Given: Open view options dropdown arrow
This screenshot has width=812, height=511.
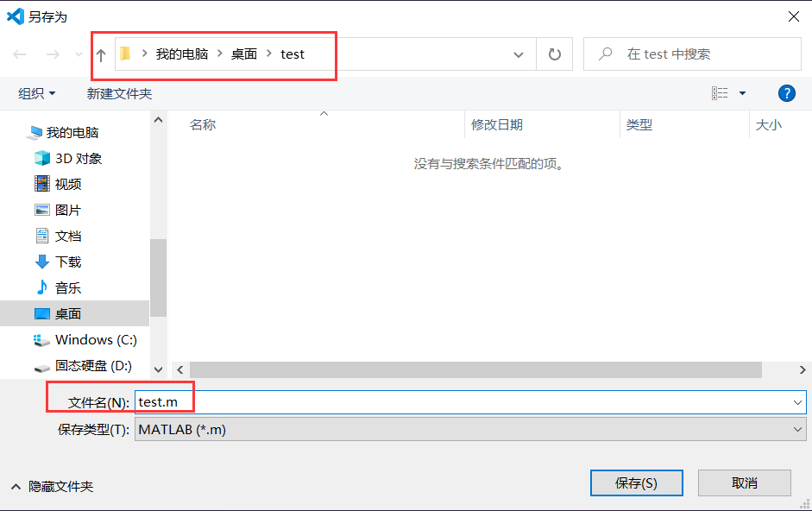Looking at the screenshot, I should pyautogui.click(x=742, y=93).
